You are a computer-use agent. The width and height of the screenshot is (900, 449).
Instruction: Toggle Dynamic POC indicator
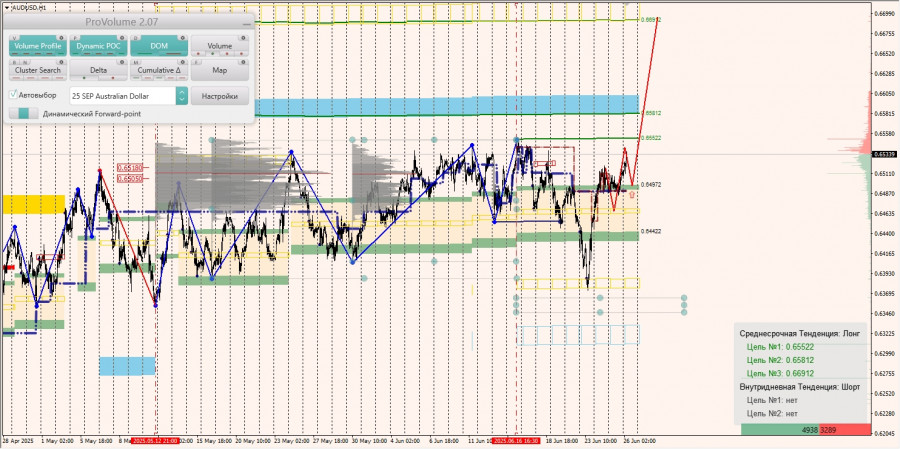pyautogui.click(x=98, y=46)
